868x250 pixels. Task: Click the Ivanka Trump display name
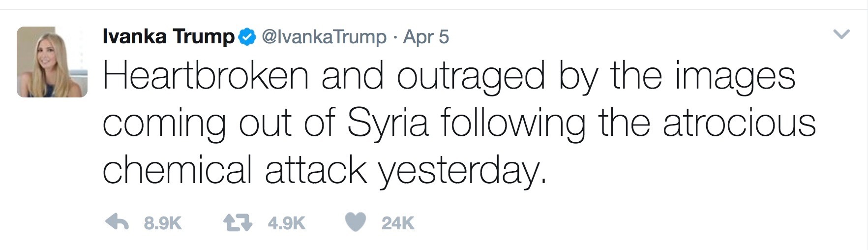click(x=168, y=37)
